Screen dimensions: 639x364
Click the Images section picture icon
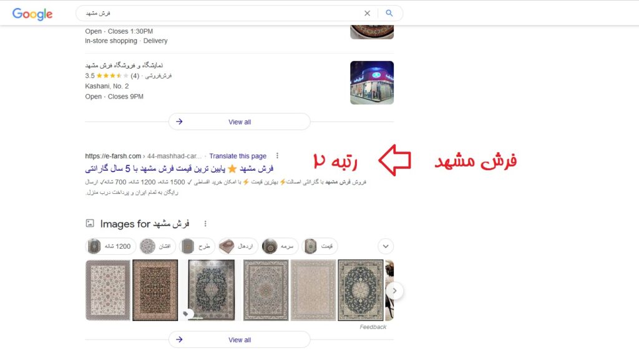coord(90,223)
